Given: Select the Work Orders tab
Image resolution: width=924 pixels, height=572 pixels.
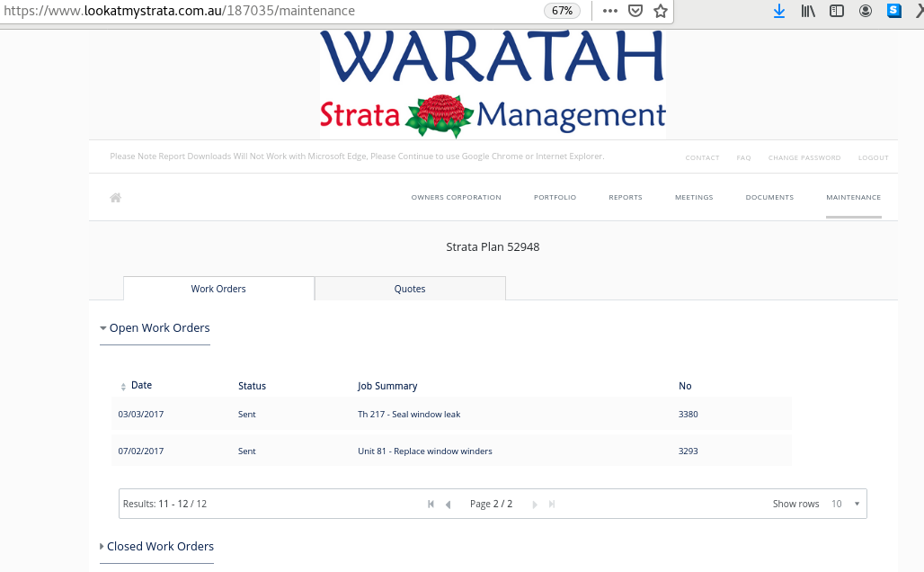Looking at the screenshot, I should coord(218,289).
